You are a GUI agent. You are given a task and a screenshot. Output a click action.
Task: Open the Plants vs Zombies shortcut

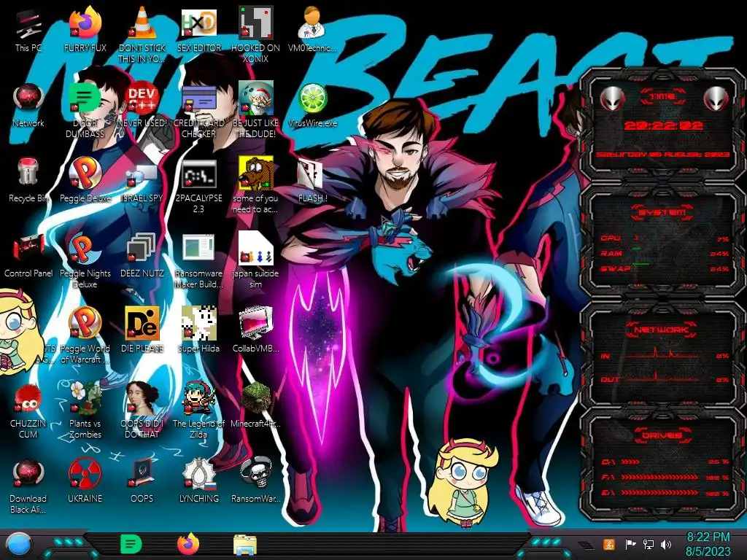[x=85, y=411]
